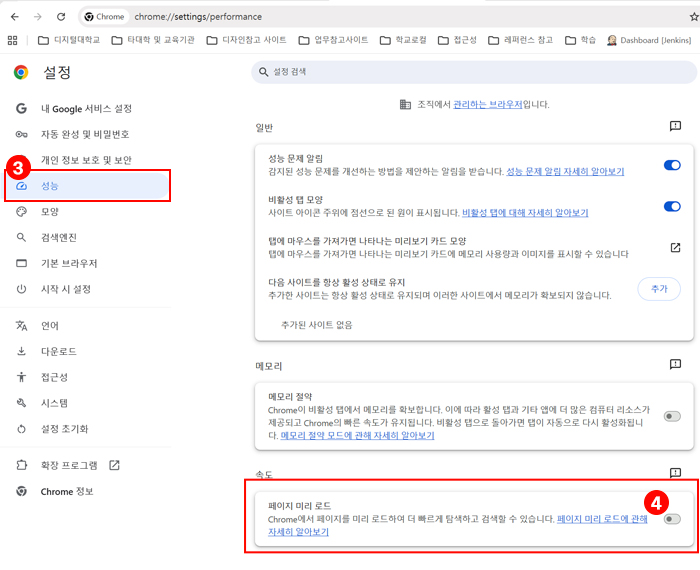
Task: Click the 시스템 wrench icon
Action: pos(21,403)
